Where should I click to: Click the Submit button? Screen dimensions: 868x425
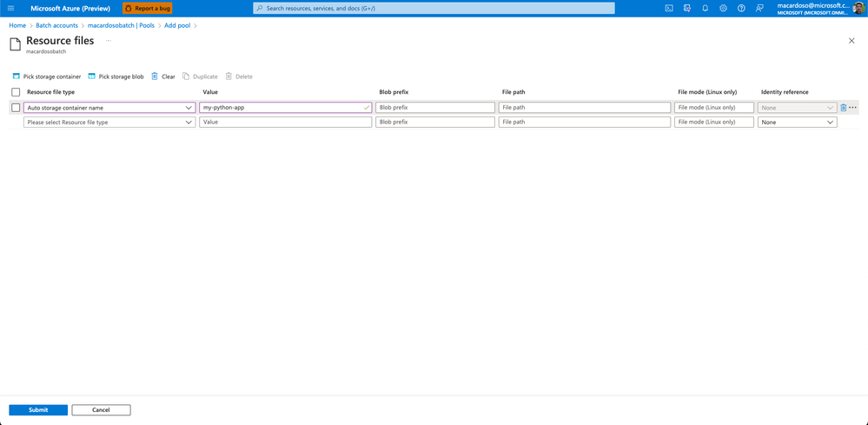(x=38, y=410)
